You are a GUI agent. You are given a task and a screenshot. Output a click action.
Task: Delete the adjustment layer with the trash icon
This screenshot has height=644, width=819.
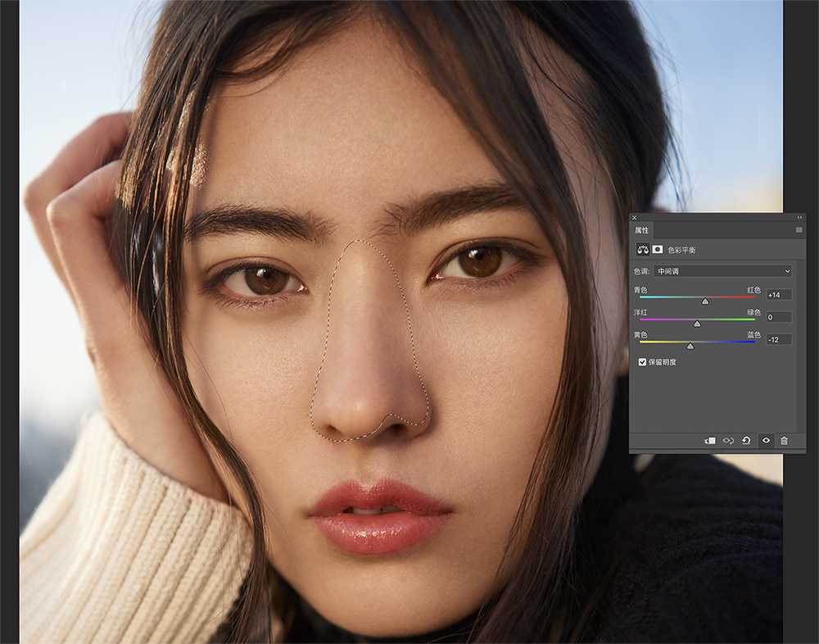tap(784, 441)
